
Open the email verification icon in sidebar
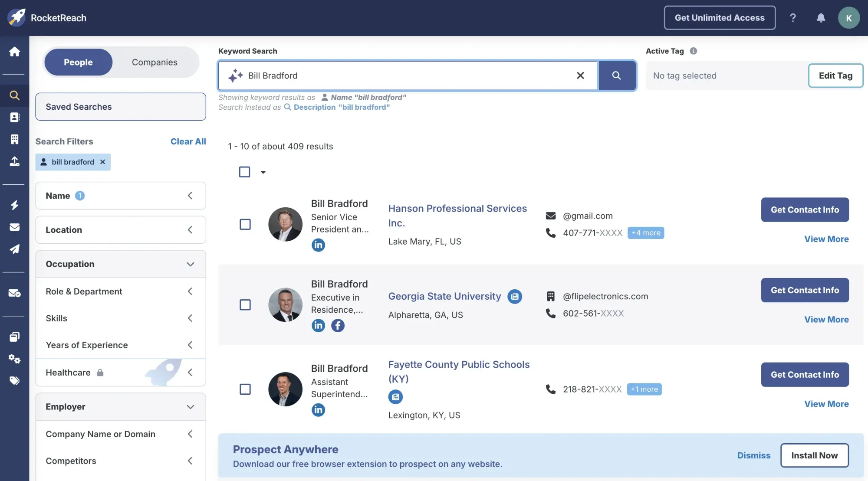14,293
